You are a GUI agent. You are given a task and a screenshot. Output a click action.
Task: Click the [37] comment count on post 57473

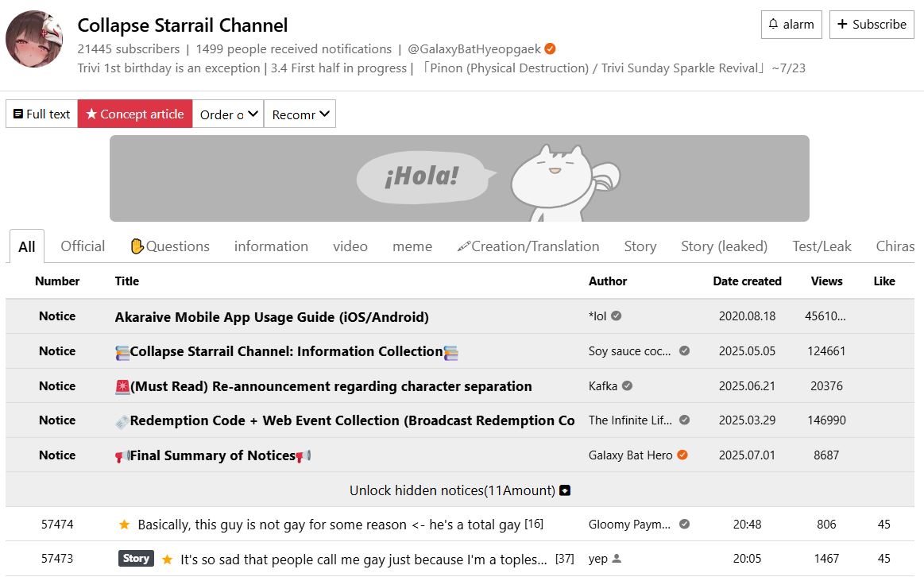coord(565,558)
